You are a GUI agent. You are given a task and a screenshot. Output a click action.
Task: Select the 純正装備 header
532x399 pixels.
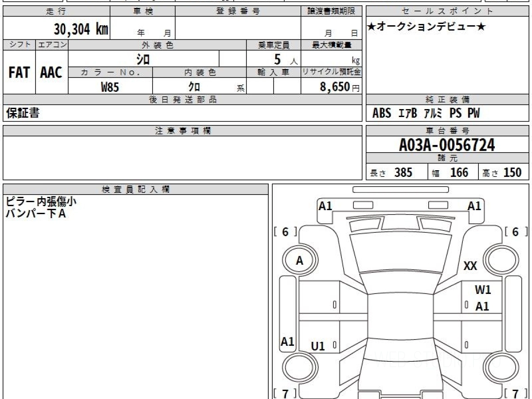click(448, 100)
